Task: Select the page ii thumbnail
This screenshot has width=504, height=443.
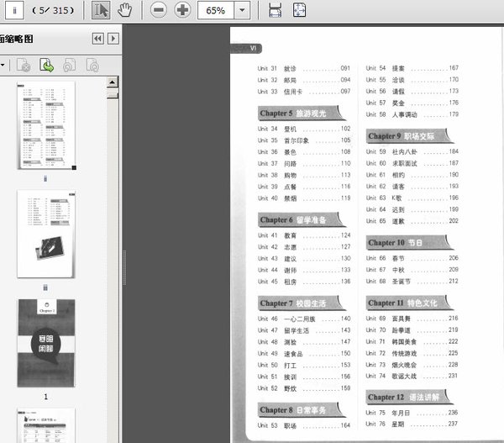Action: [x=46, y=124]
